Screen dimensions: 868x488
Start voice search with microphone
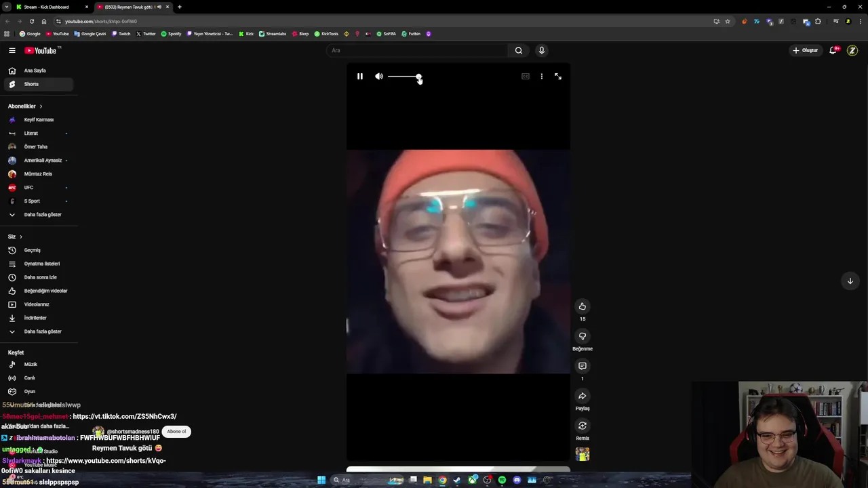[541, 50]
